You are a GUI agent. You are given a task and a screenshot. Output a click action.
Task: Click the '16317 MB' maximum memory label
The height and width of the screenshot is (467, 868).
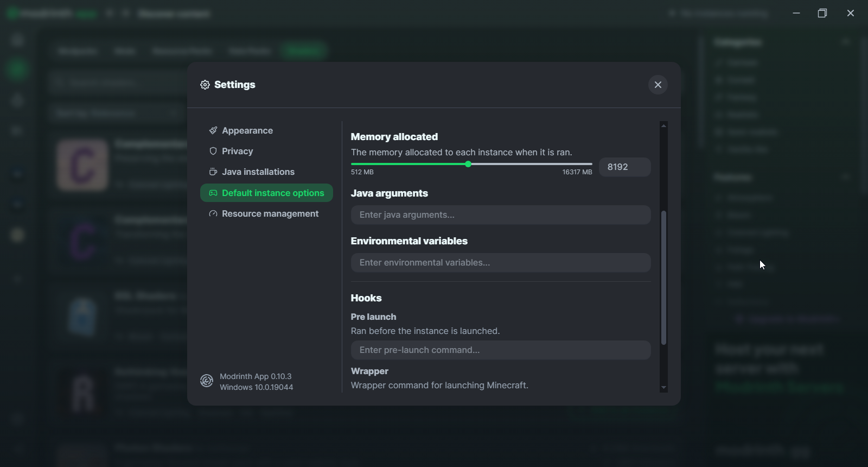(x=577, y=172)
